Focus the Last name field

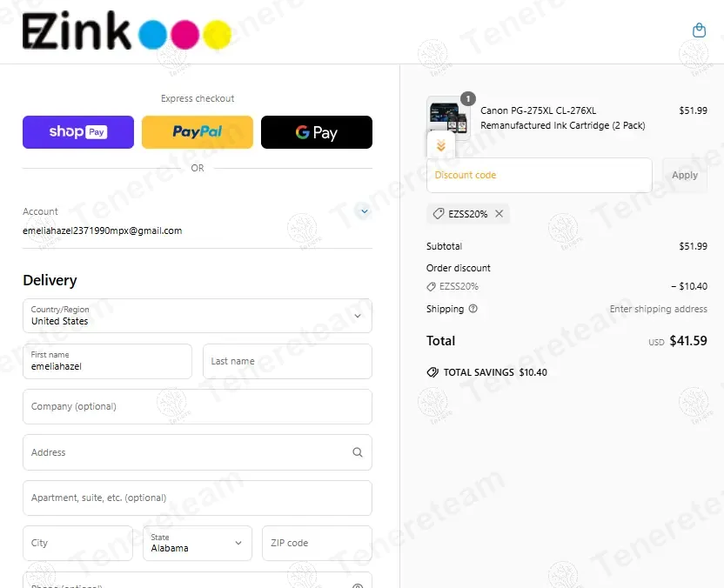coord(287,361)
